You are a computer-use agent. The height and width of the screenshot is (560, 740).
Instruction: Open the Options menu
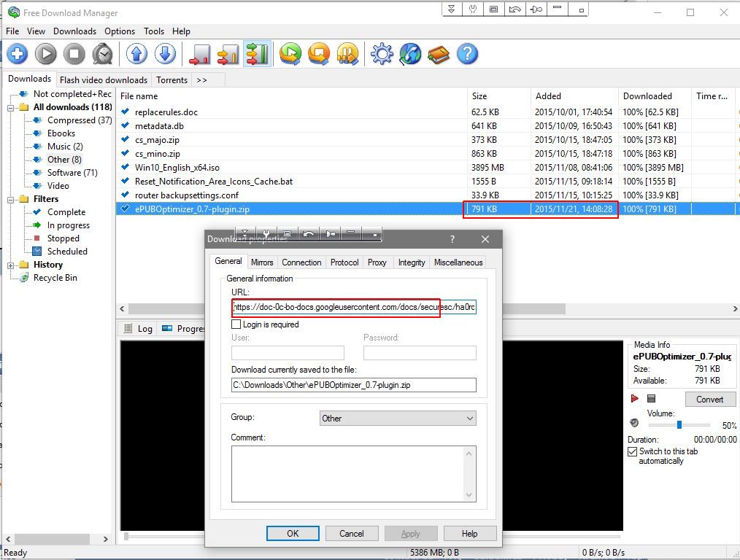[120, 31]
